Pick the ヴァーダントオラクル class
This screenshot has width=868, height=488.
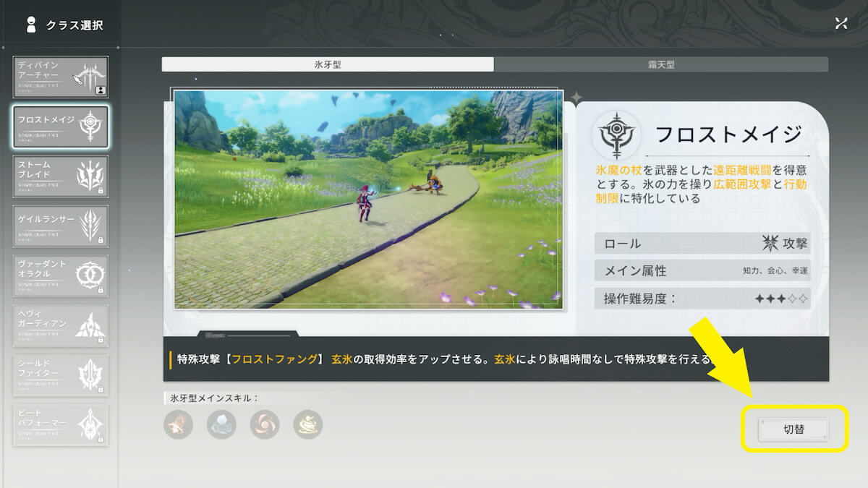[x=61, y=275]
